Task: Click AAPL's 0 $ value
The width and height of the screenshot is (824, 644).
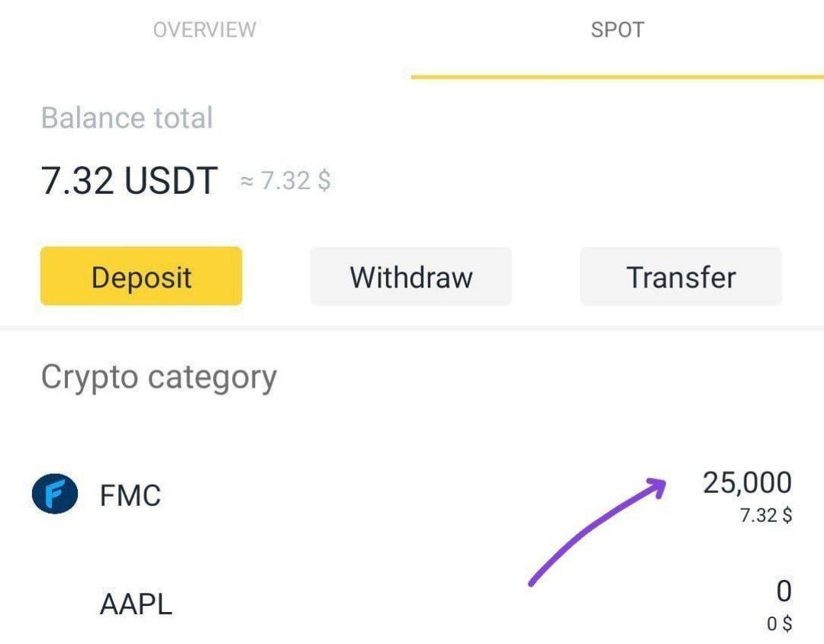Action: click(779, 623)
